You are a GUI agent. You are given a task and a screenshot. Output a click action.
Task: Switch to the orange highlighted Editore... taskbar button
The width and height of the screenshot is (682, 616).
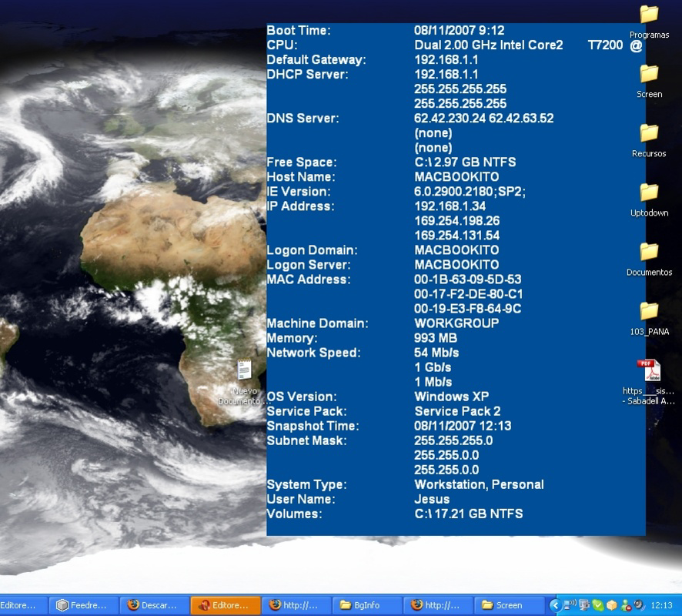coord(226,605)
